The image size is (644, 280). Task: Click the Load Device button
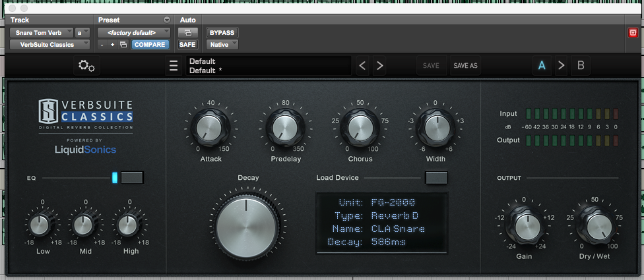pos(437,177)
